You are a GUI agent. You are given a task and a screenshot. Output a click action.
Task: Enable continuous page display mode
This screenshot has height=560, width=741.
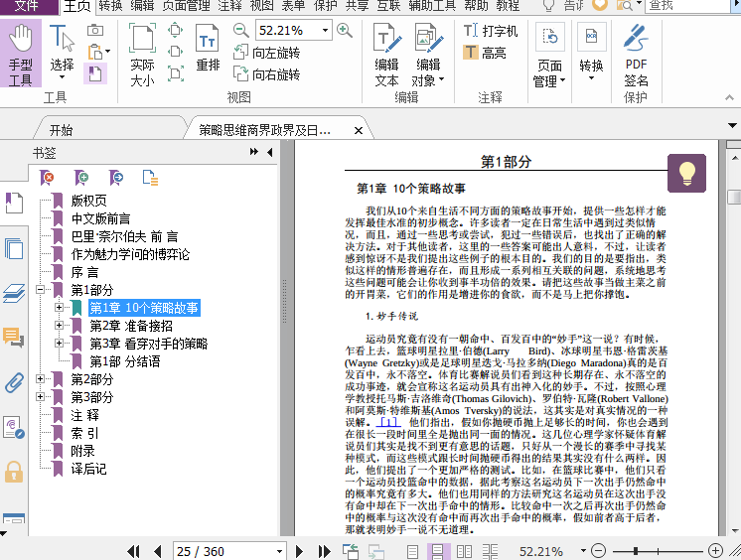(x=437, y=551)
